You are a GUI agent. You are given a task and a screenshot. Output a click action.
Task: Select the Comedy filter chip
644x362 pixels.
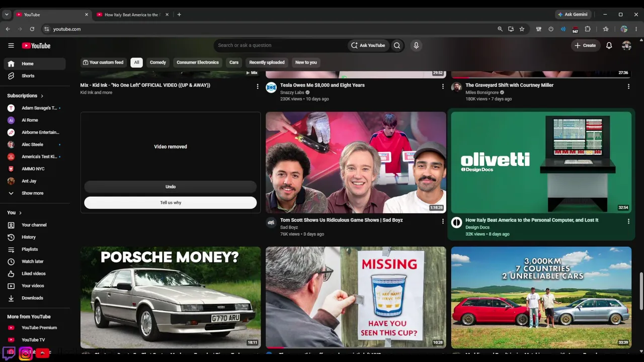click(158, 62)
